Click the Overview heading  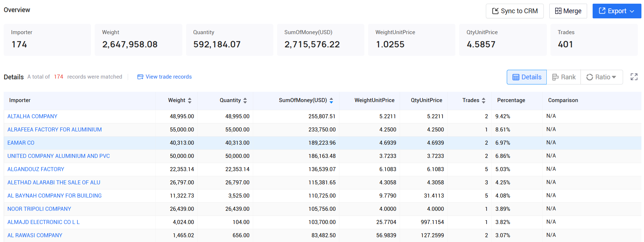(x=17, y=10)
